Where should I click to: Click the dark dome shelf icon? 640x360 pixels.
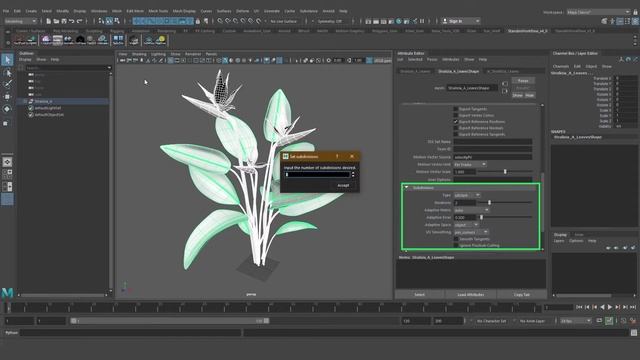[x=80, y=40]
